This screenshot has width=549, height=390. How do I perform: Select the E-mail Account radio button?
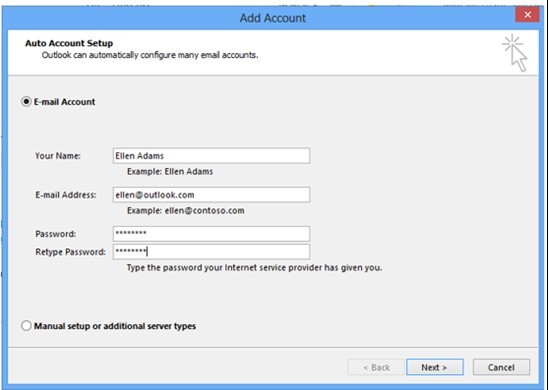[26, 102]
